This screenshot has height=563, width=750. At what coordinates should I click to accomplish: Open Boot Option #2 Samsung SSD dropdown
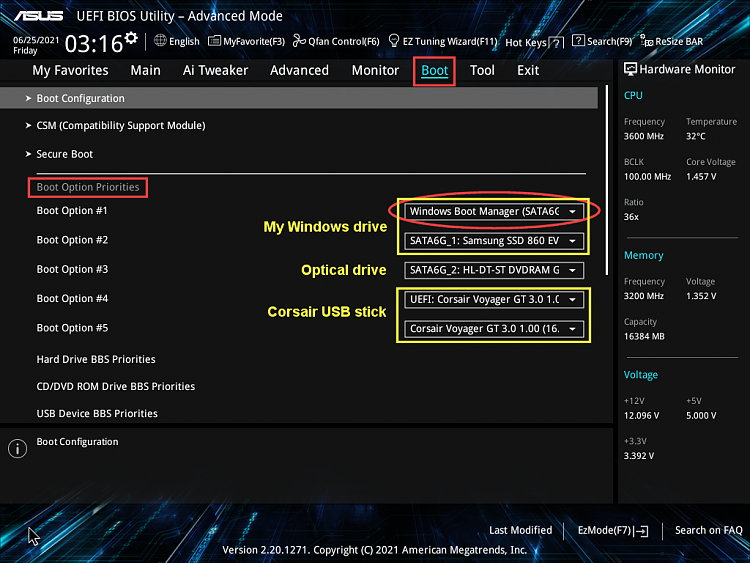[494, 241]
